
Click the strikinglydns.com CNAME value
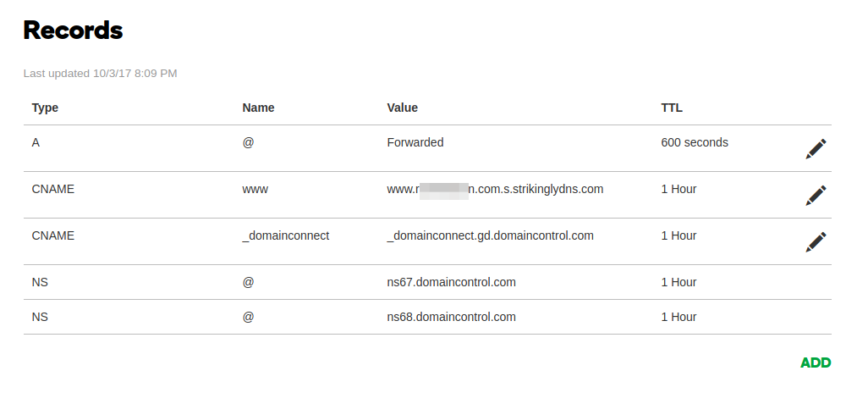click(495, 189)
